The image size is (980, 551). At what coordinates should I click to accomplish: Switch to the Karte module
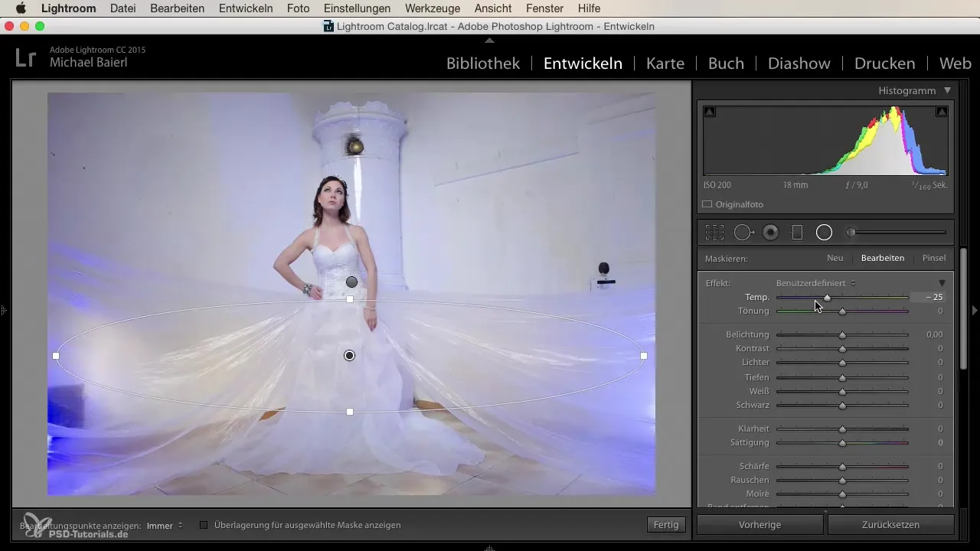665,64
